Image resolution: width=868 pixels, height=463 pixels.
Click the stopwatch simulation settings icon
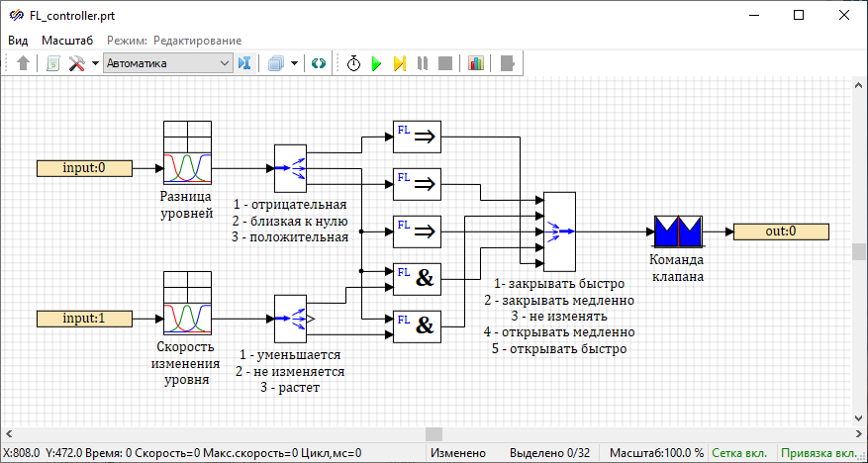pyautogui.click(x=353, y=63)
